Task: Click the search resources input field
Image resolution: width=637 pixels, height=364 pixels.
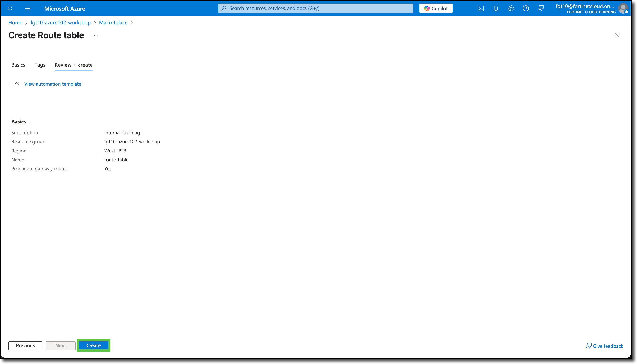Action: (315, 8)
